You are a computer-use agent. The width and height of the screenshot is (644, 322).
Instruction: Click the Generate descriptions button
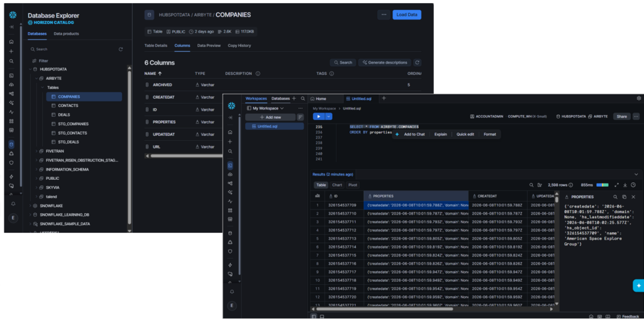coord(385,62)
